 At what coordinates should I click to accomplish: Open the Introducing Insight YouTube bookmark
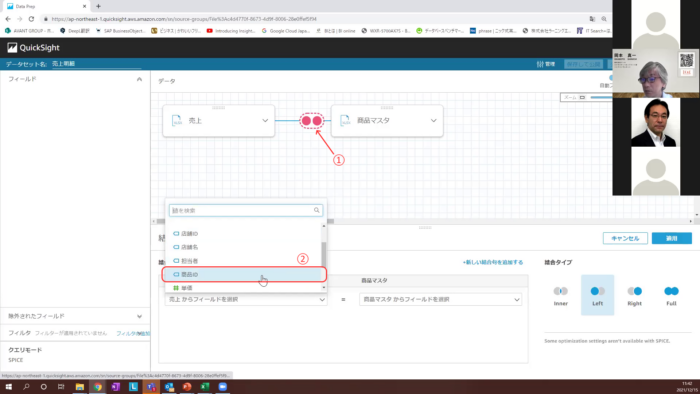pos(231,31)
